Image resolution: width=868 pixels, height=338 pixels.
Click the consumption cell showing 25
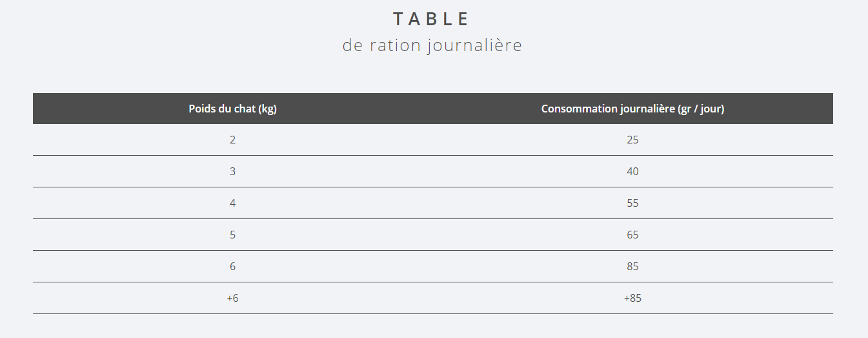point(632,140)
